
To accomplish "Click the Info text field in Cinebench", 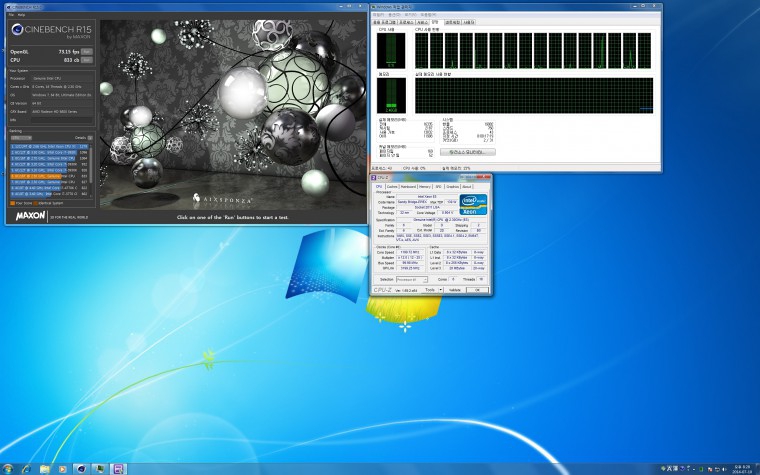I will tap(62, 120).
